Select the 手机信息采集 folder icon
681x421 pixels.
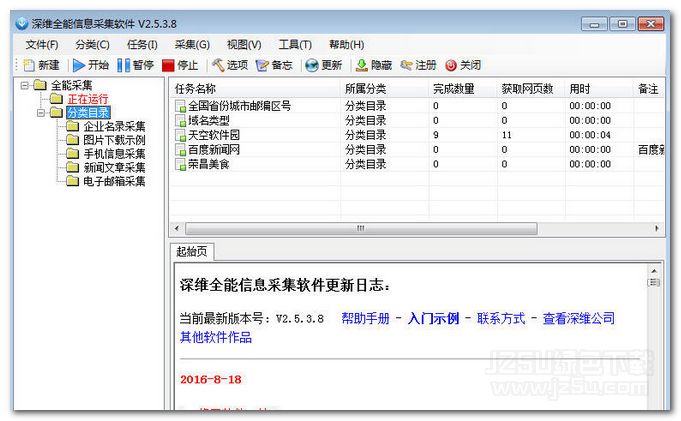(72, 154)
